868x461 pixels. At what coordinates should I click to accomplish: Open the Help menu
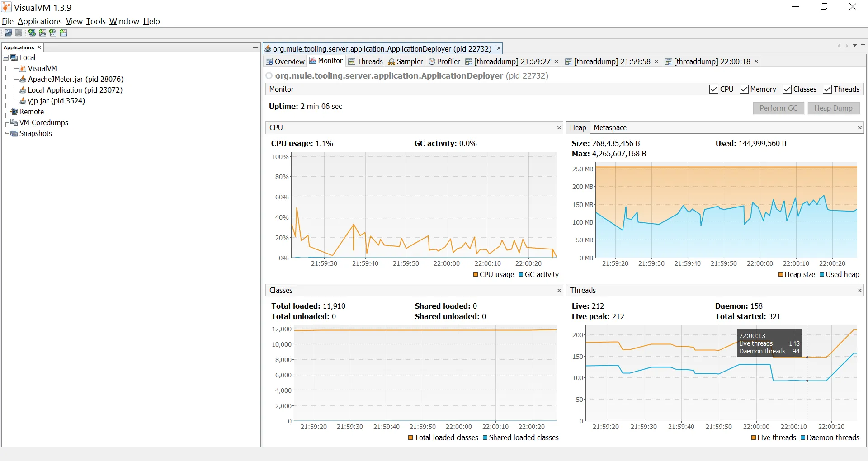click(x=151, y=21)
